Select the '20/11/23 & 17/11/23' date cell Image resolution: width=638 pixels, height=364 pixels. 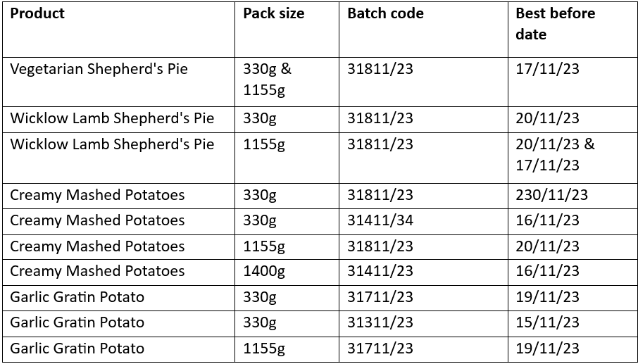pyautogui.click(x=555, y=154)
